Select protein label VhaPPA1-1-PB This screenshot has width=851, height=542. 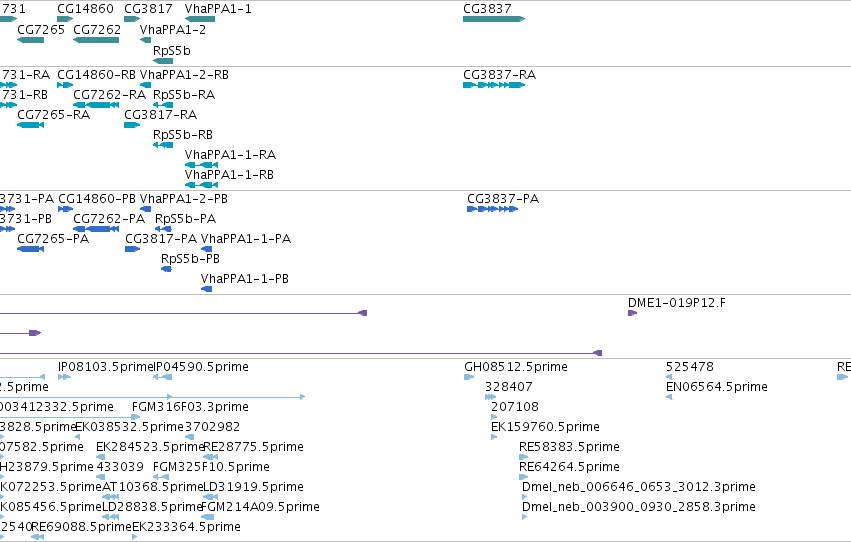(x=245, y=279)
